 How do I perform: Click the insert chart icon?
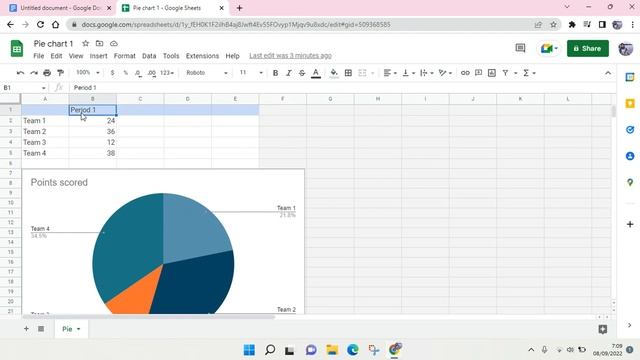(492, 73)
